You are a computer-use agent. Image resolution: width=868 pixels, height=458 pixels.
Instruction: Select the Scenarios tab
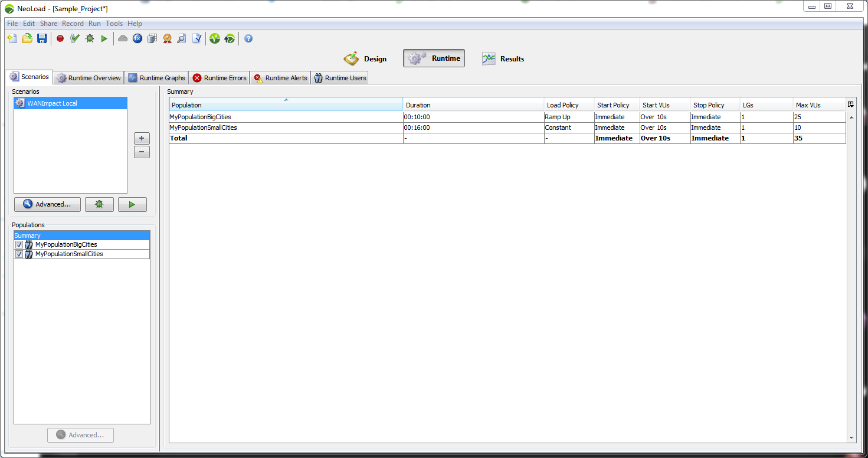click(29, 77)
